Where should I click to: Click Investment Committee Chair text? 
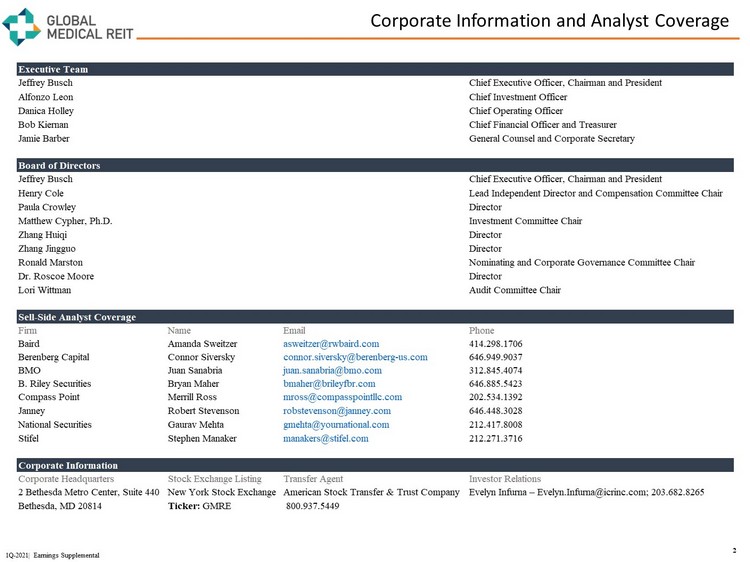pyautogui.click(x=525, y=221)
